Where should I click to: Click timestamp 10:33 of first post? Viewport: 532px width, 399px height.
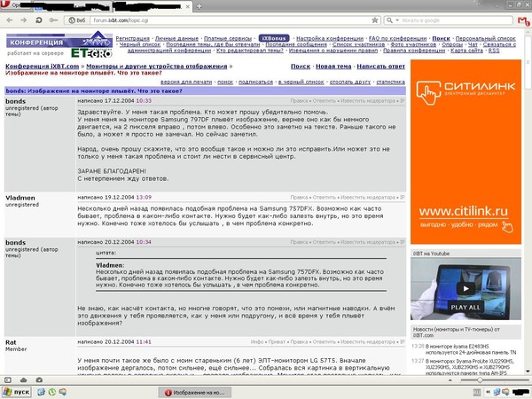144,101
